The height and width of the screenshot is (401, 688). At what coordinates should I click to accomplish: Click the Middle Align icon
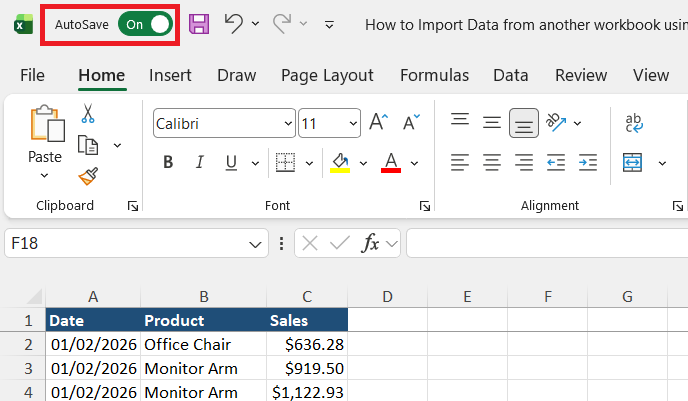pos(492,122)
